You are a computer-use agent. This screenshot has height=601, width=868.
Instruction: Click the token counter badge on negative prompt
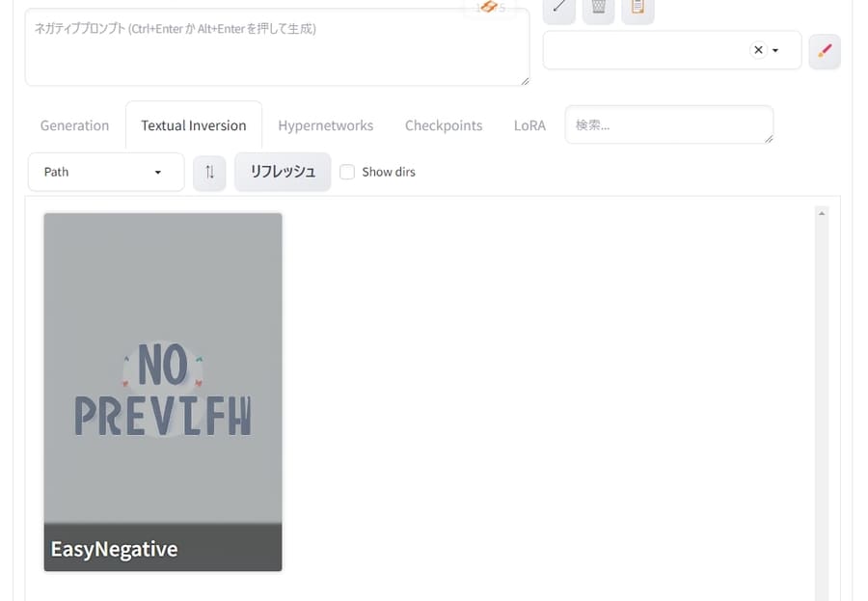click(490, 9)
